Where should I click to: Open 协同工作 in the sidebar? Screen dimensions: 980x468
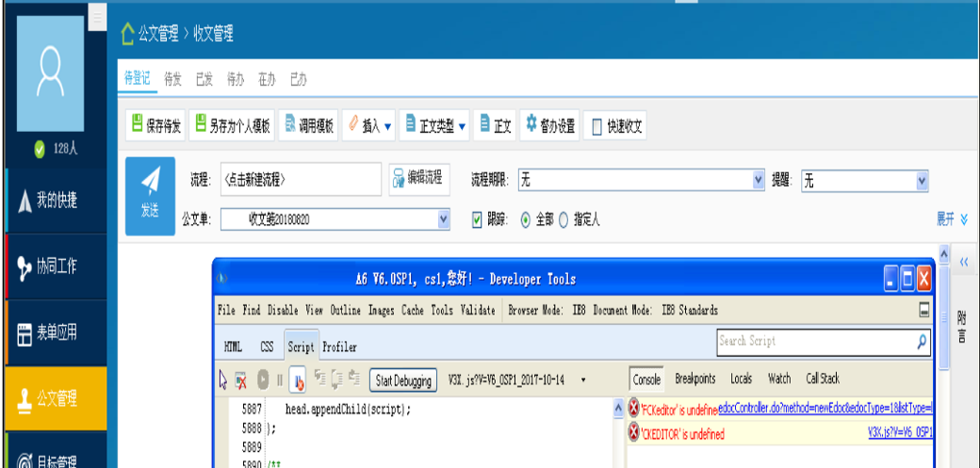(x=55, y=266)
